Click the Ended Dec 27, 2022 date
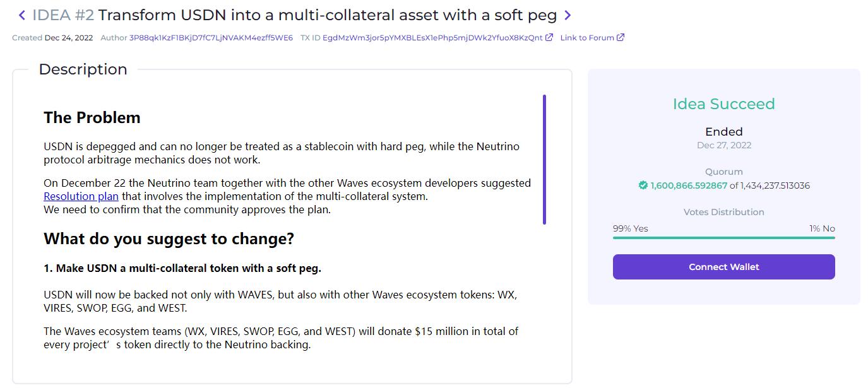The height and width of the screenshot is (388, 868). [723, 145]
